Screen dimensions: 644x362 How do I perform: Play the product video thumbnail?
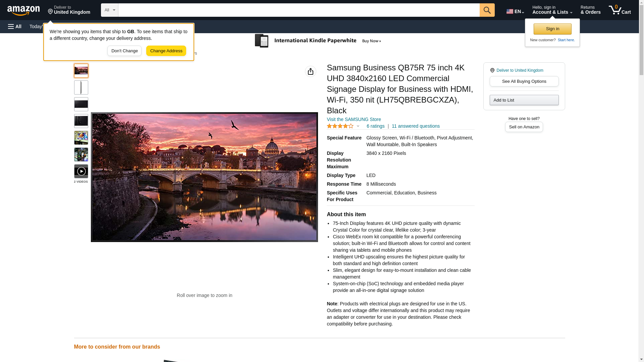tap(81, 171)
